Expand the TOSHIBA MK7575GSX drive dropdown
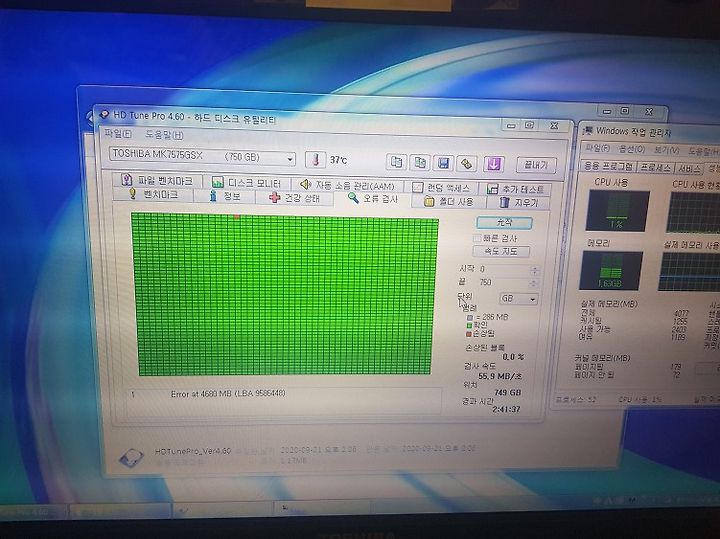This screenshot has height=539, width=720. click(290, 159)
